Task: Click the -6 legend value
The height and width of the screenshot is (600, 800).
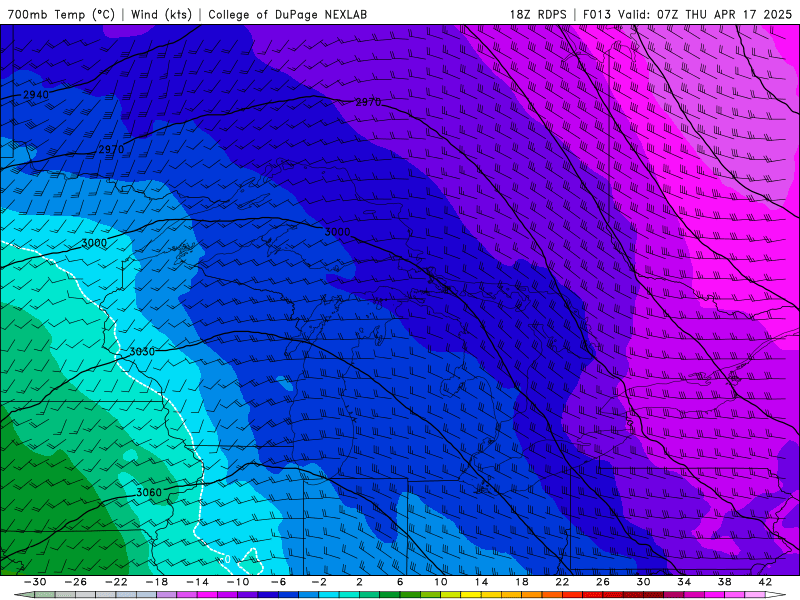Action: pyautogui.click(x=278, y=582)
